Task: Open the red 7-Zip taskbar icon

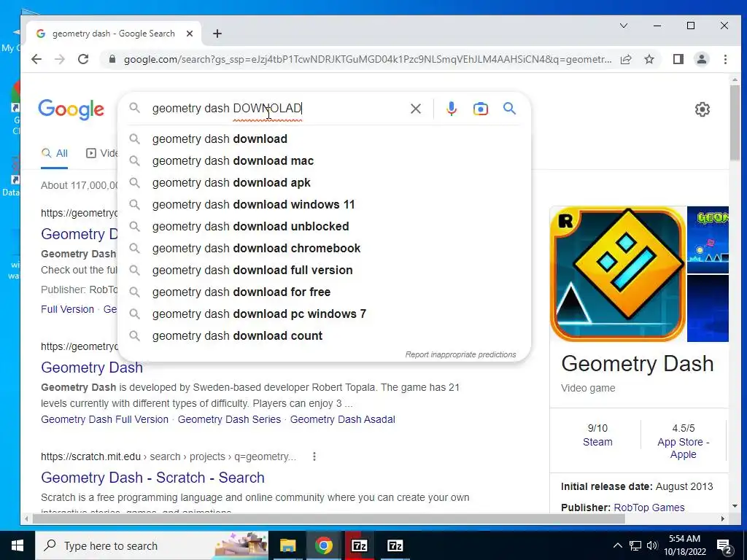Action: coord(359,545)
